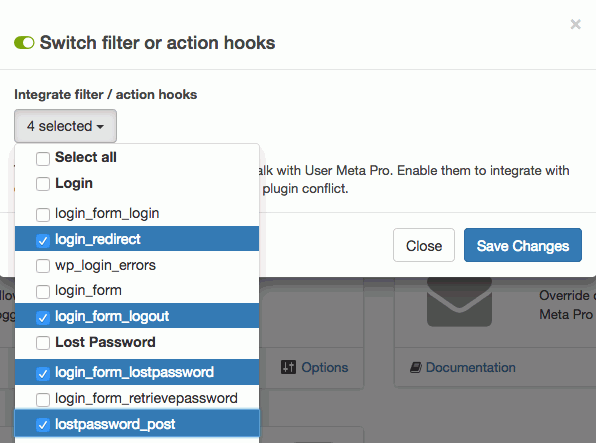The height and width of the screenshot is (443, 596).
Task: Open the '4 selected' dropdown
Action: tap(65, 126)
